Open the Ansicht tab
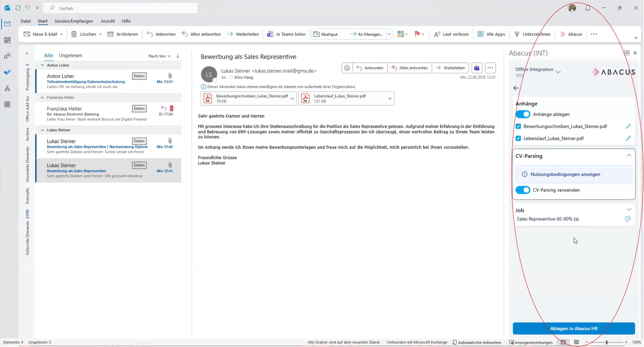644x347 pixels. 108,21
